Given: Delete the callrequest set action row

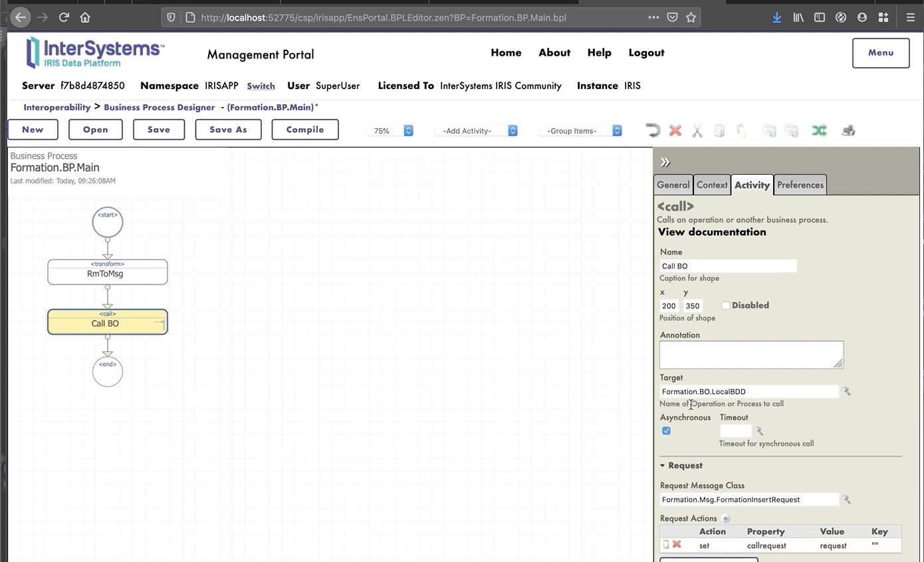Looking at the screenshot, I should (677, 545).
